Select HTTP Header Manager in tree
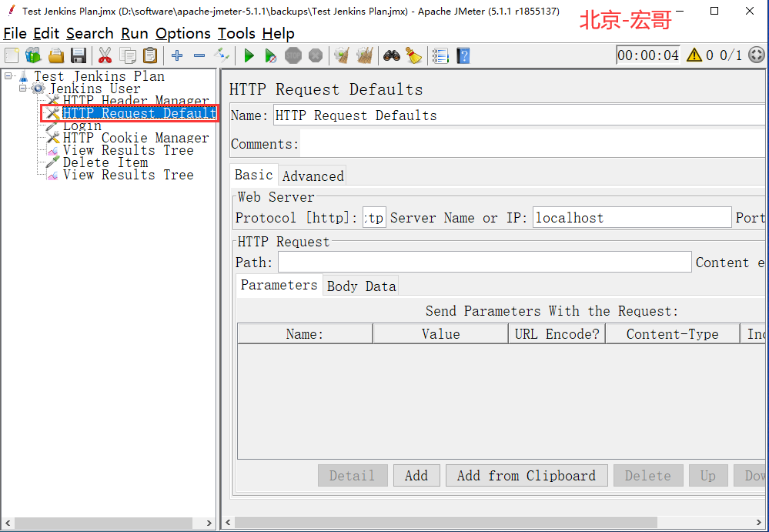The width and height of the screenshot is (769, 532). pyautogui.click(x=135, y=101)
